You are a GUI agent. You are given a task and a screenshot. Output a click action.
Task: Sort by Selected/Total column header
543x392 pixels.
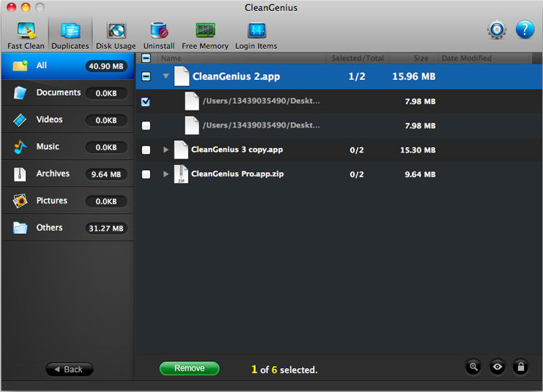[x=358, y=58]
